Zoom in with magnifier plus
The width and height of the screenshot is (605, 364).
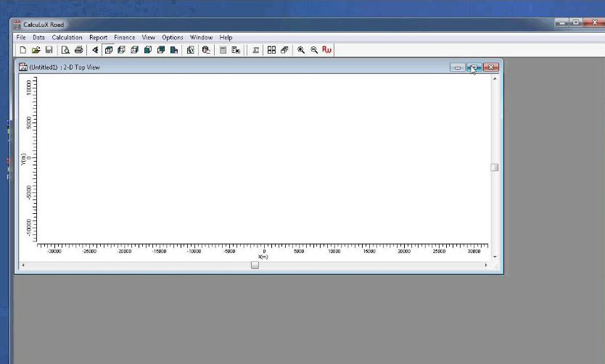[x=301, y=50]
